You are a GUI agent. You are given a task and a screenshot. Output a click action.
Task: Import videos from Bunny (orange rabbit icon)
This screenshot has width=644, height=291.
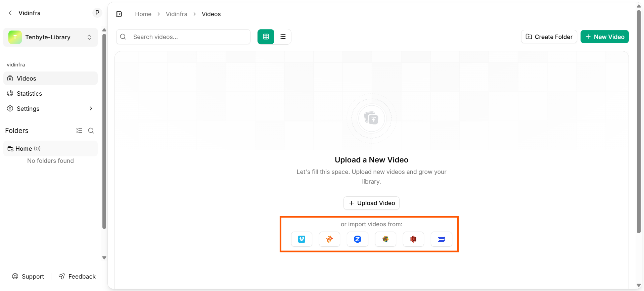329,239
